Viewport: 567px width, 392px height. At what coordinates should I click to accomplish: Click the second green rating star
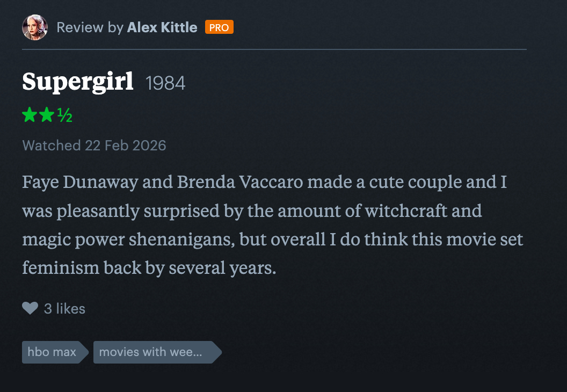[x=47, y=115]
